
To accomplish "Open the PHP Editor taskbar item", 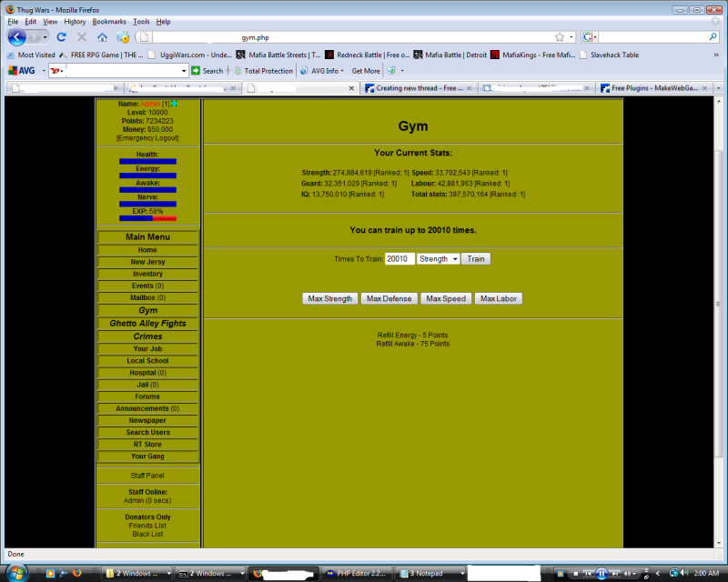I will pos(357,574).
